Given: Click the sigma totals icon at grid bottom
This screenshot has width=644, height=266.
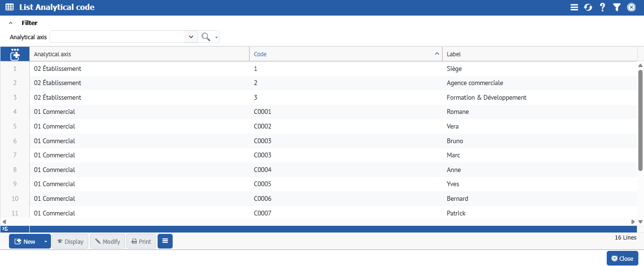Looking at the screenshot, I should [5, 229].
